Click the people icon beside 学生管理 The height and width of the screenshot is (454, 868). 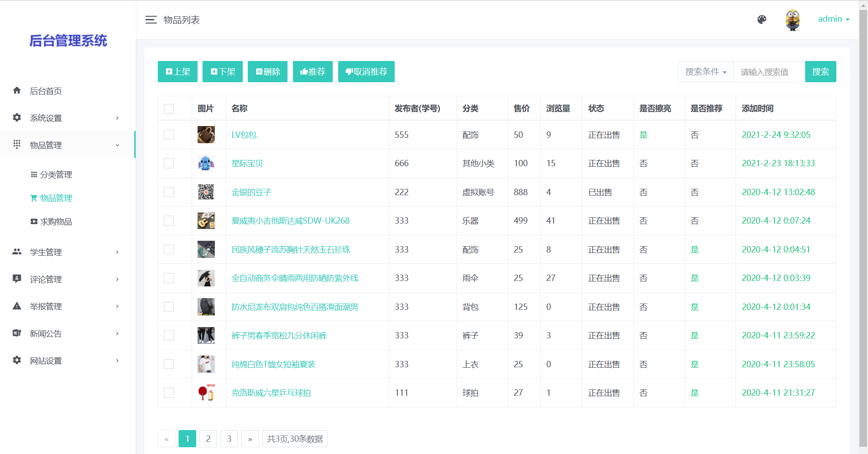(x=17, y=252)
